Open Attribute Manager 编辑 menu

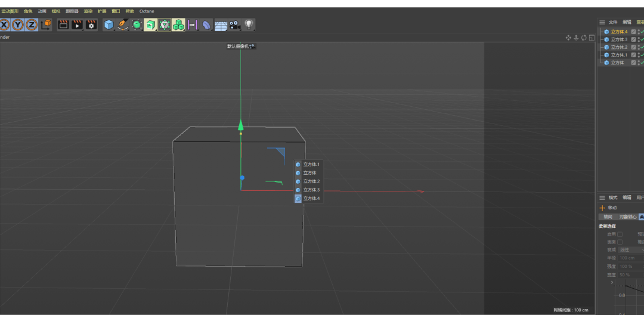[x=627, y=197]
